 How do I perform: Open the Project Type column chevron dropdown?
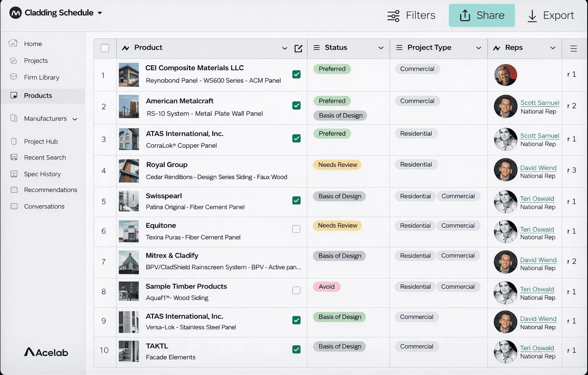tap(478, 48)
